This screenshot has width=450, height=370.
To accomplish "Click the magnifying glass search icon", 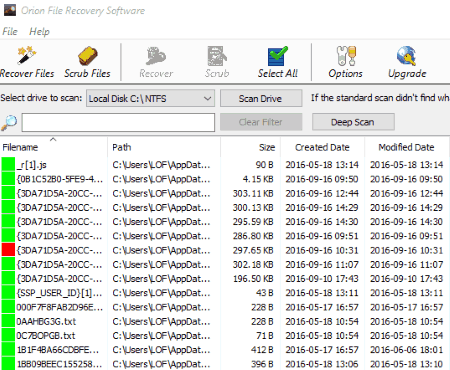I will click(x=9, y=122).
